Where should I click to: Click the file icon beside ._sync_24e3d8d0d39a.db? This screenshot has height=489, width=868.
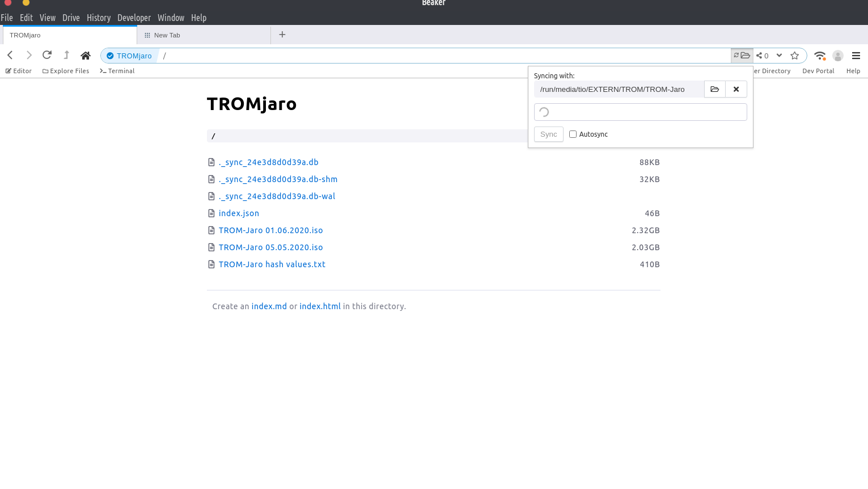[x=211, y=162]
